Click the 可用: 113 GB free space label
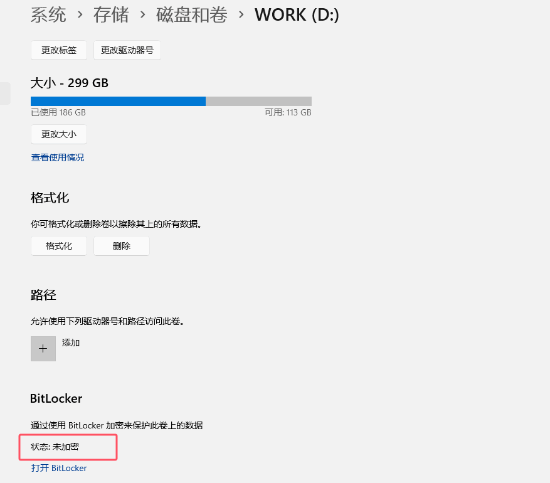550x483 pixels. click(288, 112)
